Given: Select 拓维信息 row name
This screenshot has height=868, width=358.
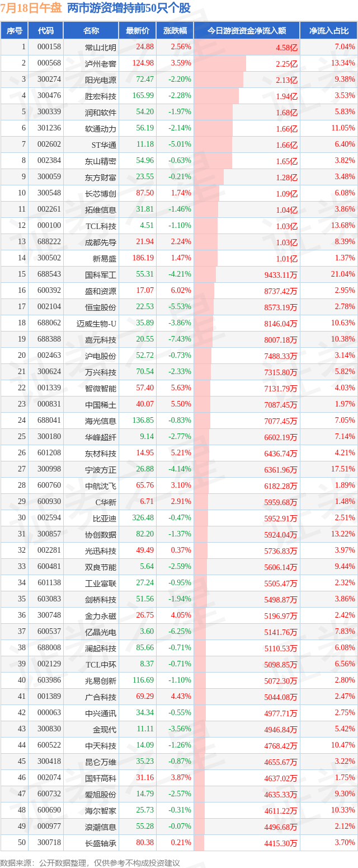Looking at the screenshot, I should pyautogui.click(x=101, y=210).
